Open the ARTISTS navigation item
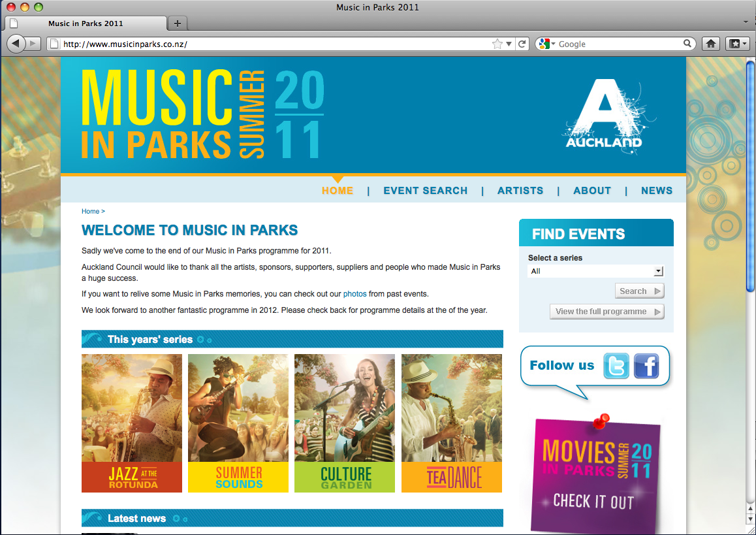The height and width of the screenshot is (535, 756). (x=520, y=191)
